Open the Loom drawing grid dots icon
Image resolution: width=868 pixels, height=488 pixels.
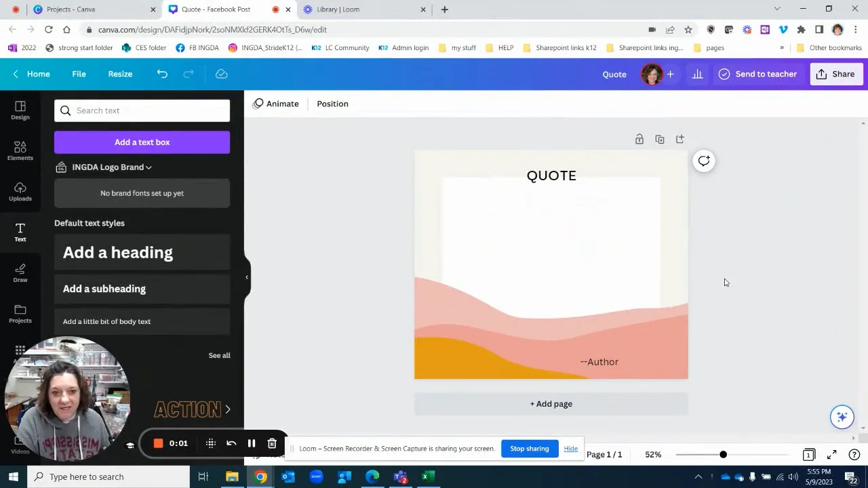(x=211, y=443)
